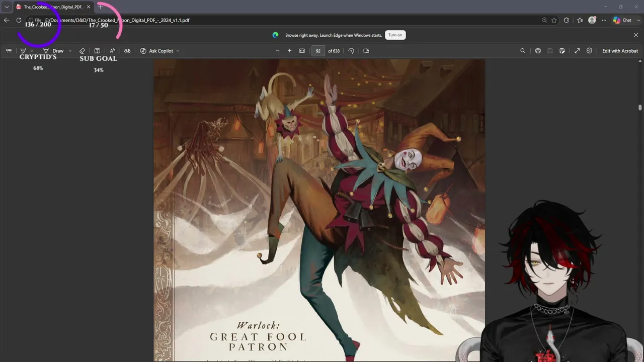This screenshot has width=644, height=362.
Task: Expand Copilot Chat dropdown chevron
Action: pos(638,20)
